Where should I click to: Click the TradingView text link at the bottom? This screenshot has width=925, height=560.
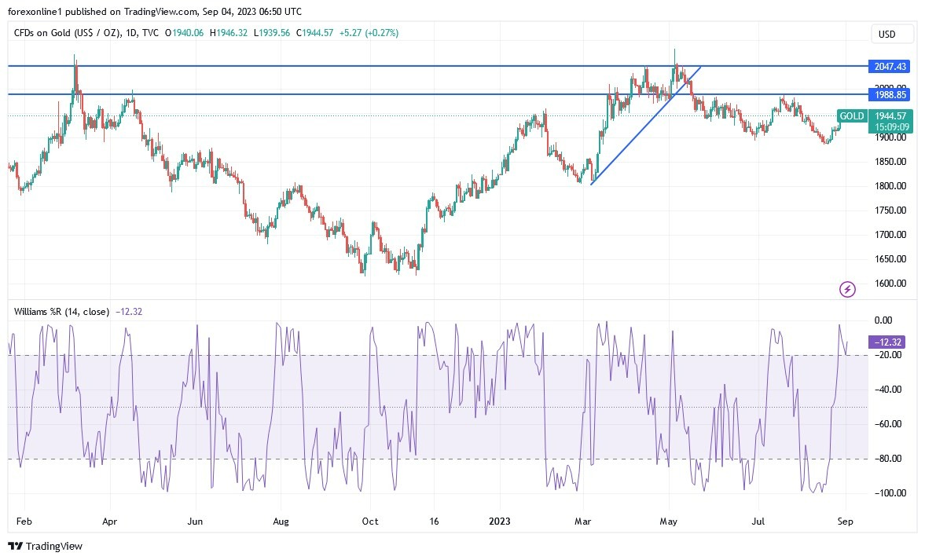(x=55, y=546)
